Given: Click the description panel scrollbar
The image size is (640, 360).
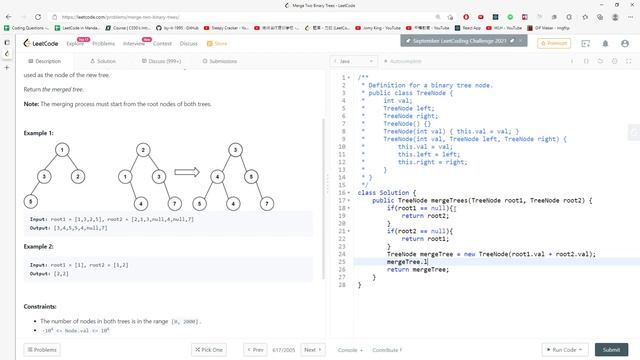Looking at the screenshot, I should click(x=323, y=199).
